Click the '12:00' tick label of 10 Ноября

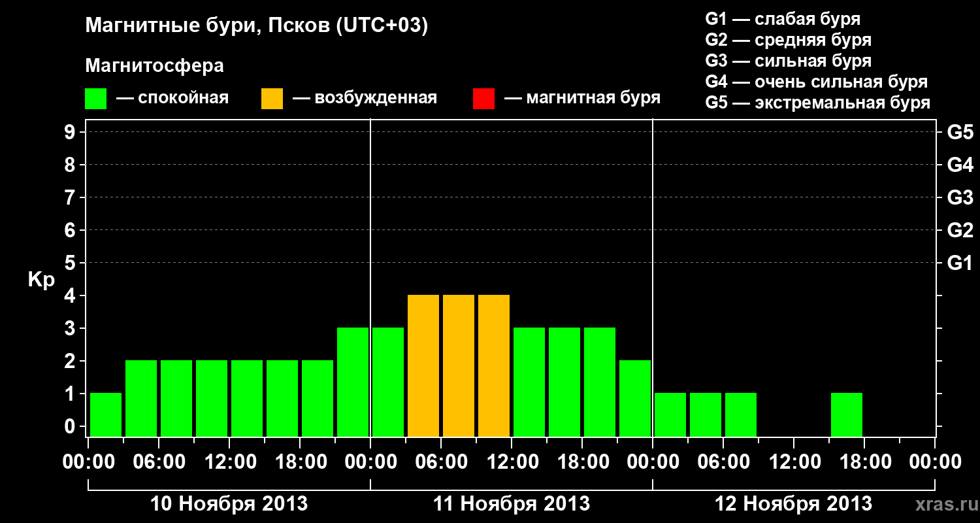(229, 462)
